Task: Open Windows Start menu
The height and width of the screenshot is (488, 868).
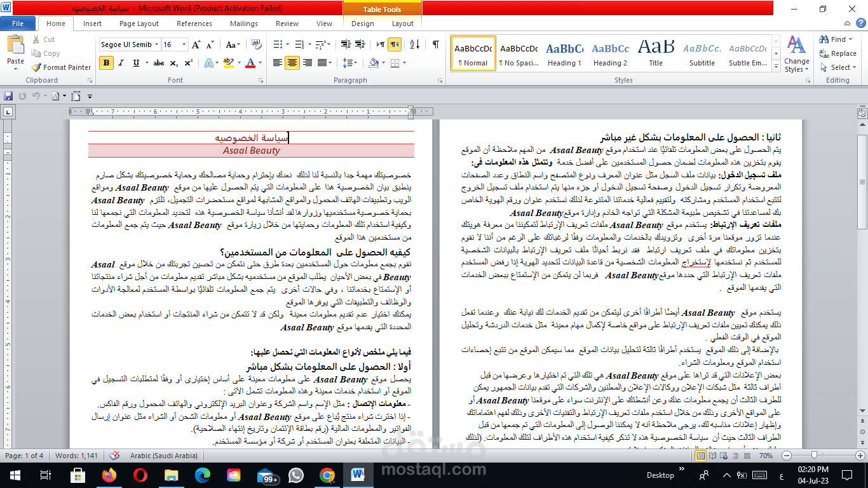Action: 14,475
